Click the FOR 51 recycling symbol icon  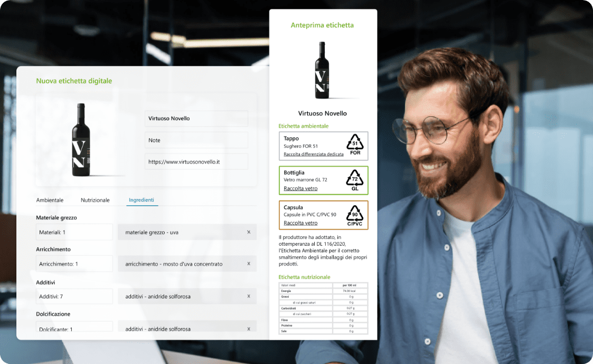coord(355,145)
